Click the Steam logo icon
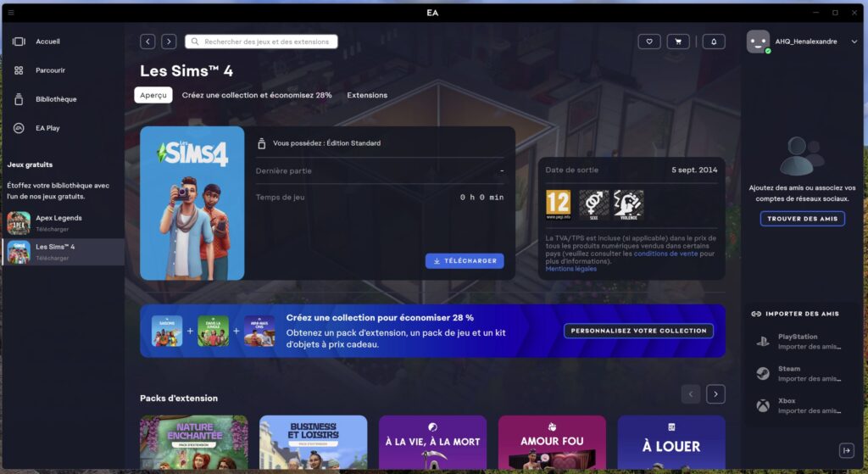 point(763,374)
